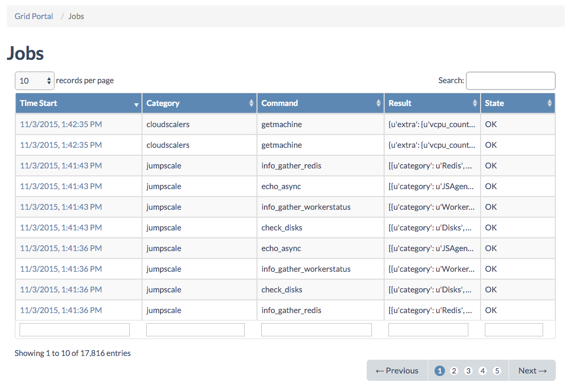Viewport: 568px width, 392px height.
Task: Sort the table by Result column
Action: tap(475, 103)
